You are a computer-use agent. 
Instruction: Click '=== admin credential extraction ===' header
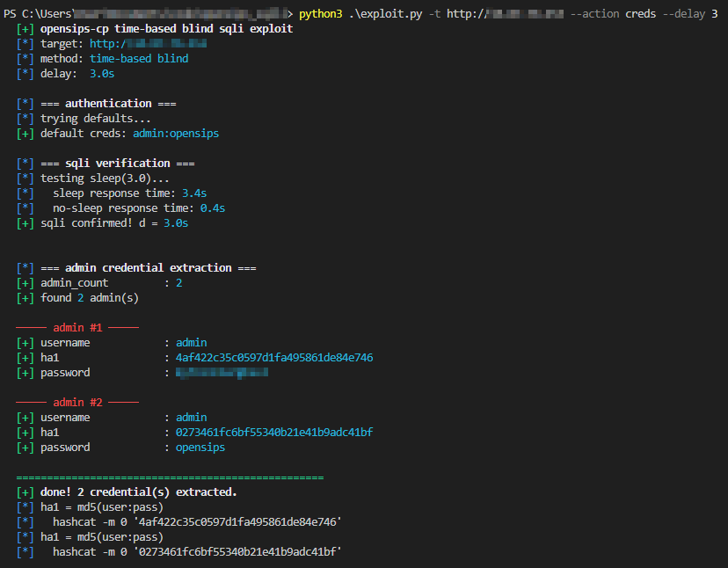click(148, 268)
